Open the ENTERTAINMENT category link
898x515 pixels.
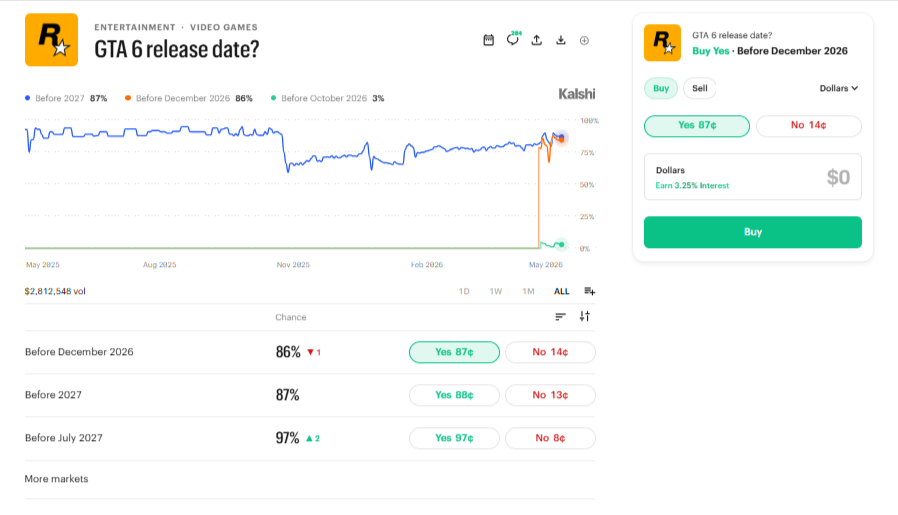135,27
